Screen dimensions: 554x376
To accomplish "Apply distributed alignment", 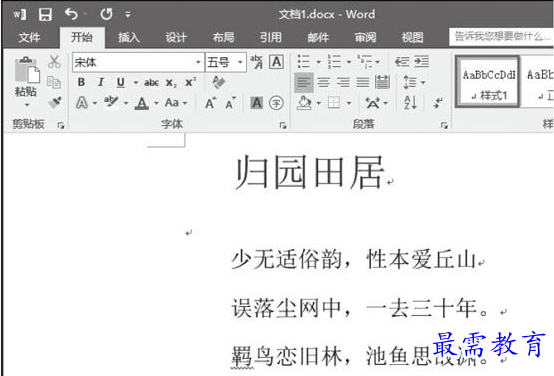I will (383, 82).
